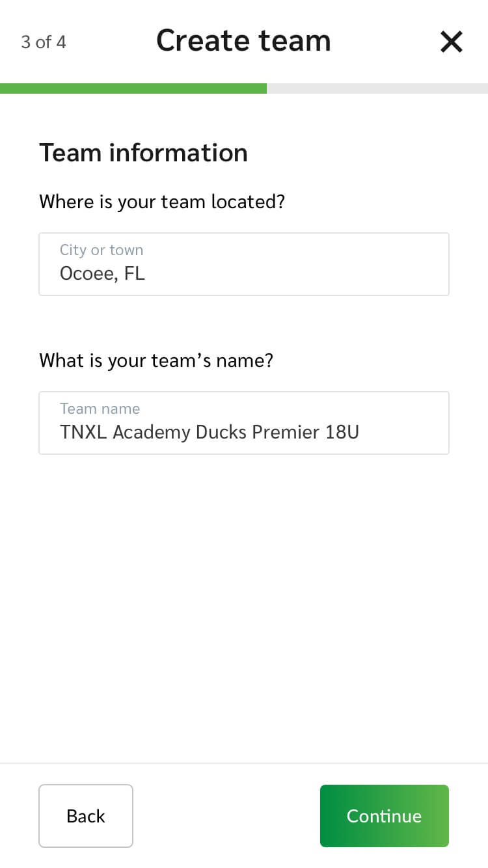Click the "3 of 4" step indicator
Screen dimensions: 488x868
[x=44, y=42]
